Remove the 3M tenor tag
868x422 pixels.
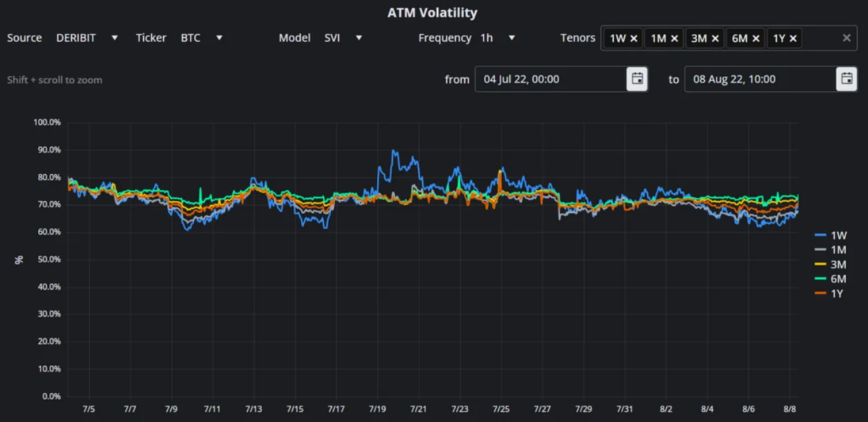click(715, 38)
